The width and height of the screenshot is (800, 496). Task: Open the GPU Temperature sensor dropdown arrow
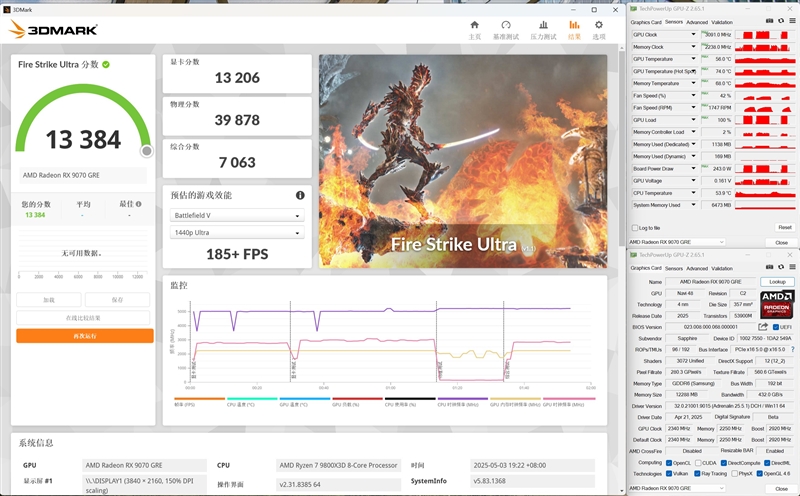693,59
